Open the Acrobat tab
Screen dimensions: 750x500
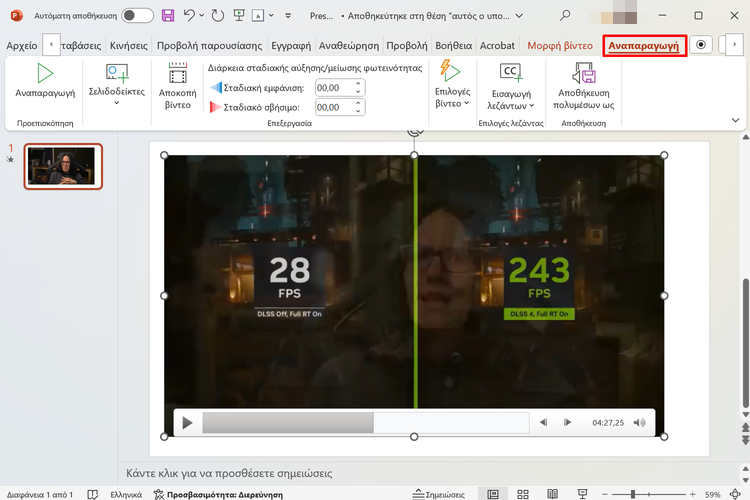(x=497, y=45)
